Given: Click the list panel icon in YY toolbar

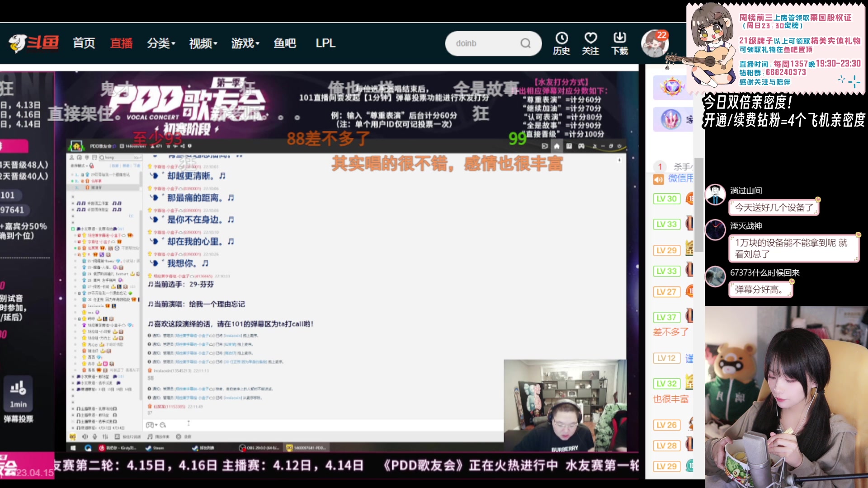Looking at the screenshot, I should 569,146.
